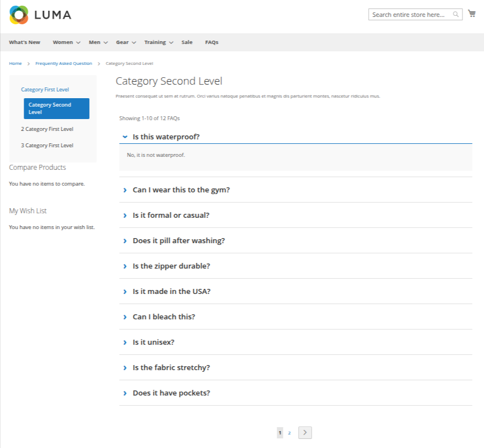
Task: Select the FAQs menu item
Action: point(211,42)
